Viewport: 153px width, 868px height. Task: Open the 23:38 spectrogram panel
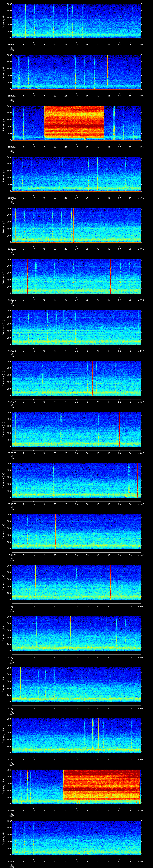coord(77,378)
